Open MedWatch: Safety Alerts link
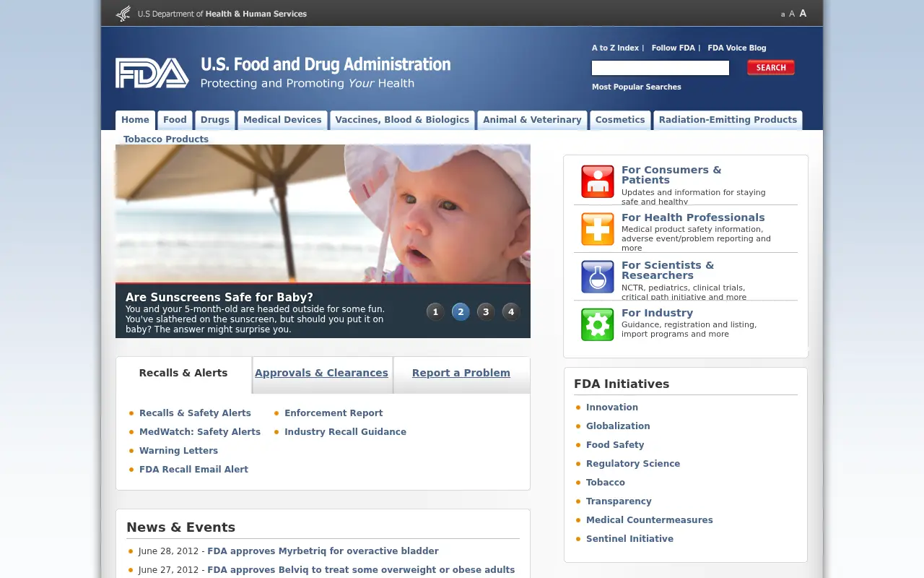 pos(200,432)
